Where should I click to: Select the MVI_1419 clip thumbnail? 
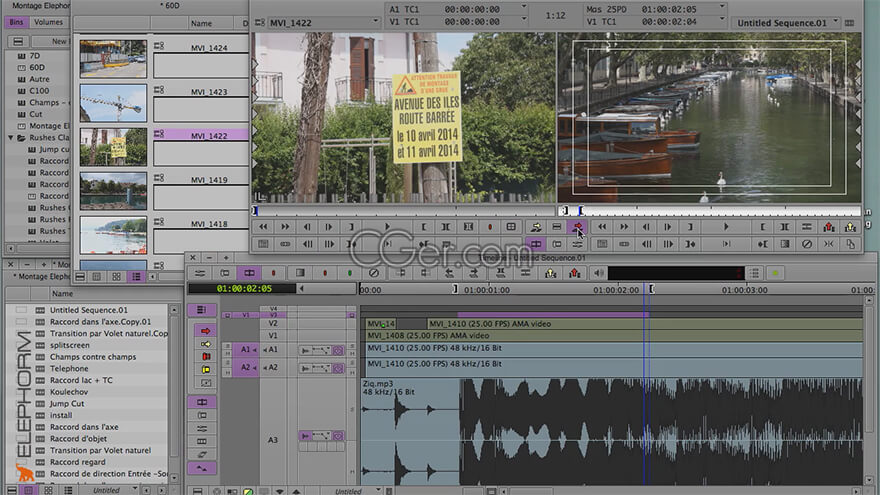coord(113,191)
